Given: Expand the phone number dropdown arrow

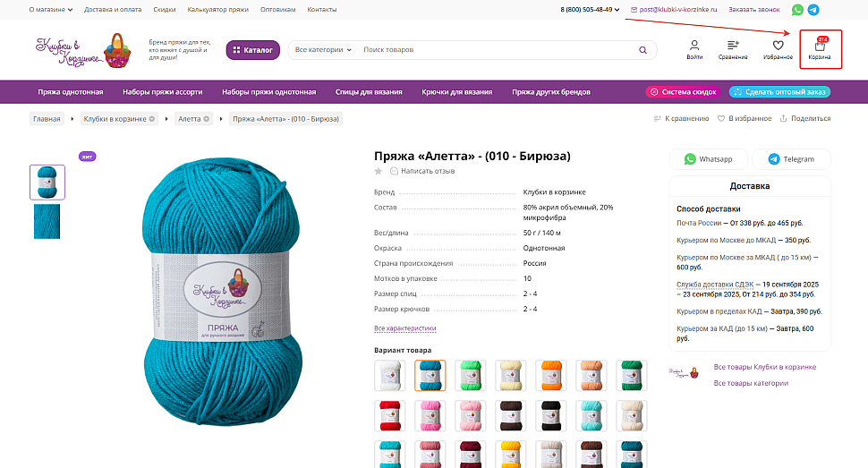Looking at the screenshot, I should pos(617,10).
